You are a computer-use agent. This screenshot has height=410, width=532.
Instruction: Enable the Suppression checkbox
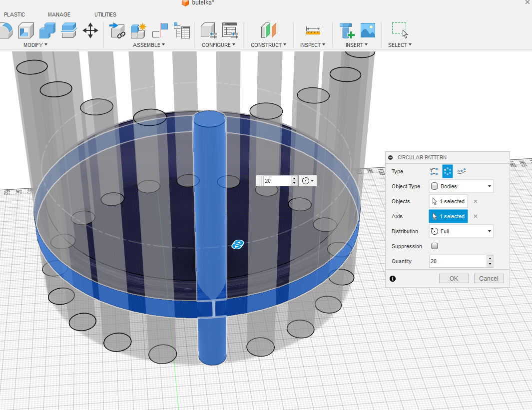click(434, 246)
